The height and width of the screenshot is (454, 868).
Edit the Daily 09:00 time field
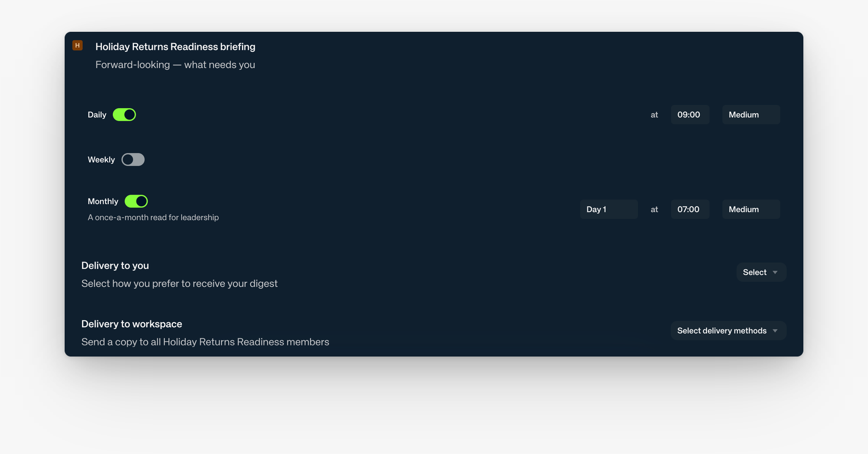tap(690, 114)
